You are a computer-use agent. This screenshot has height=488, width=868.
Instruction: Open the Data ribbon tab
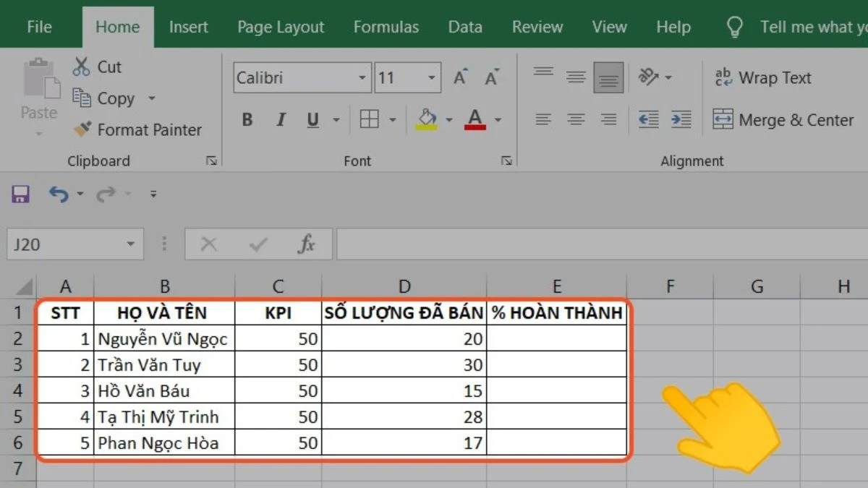pos(464,27)
